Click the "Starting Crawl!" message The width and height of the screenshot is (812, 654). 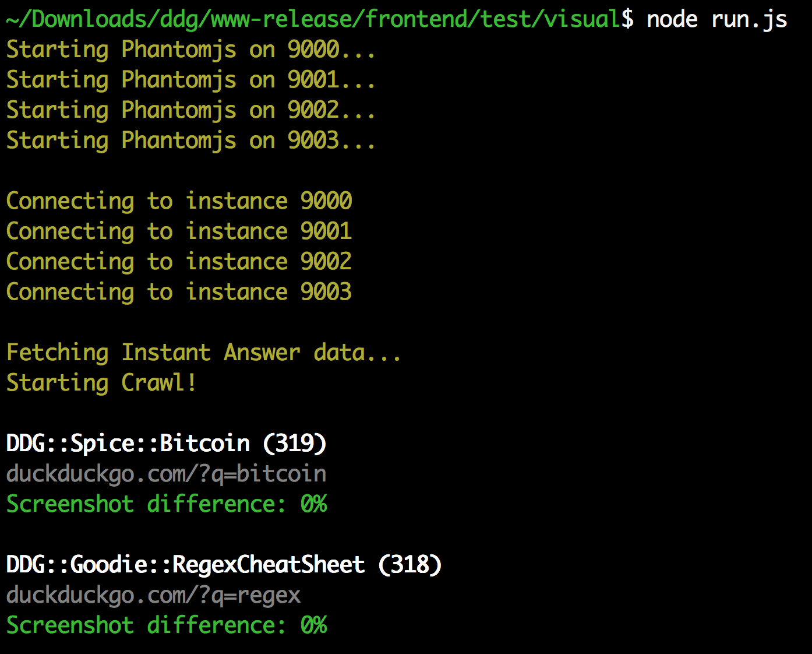point(101,384)
